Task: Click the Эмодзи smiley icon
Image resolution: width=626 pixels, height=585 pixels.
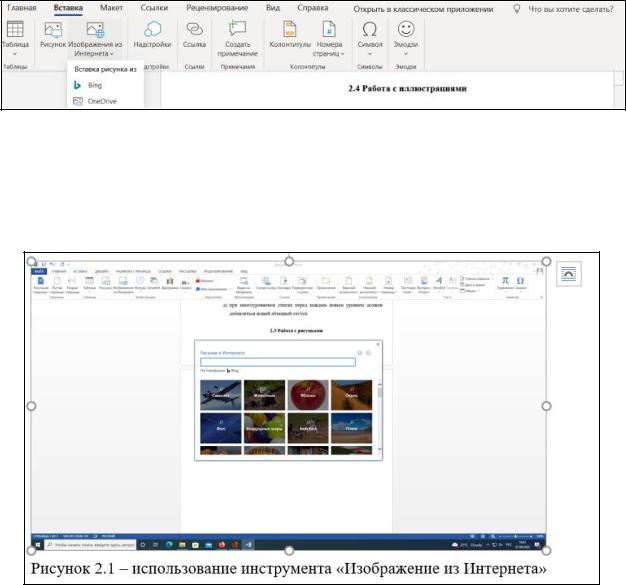Action: click(x=406, y=29)
